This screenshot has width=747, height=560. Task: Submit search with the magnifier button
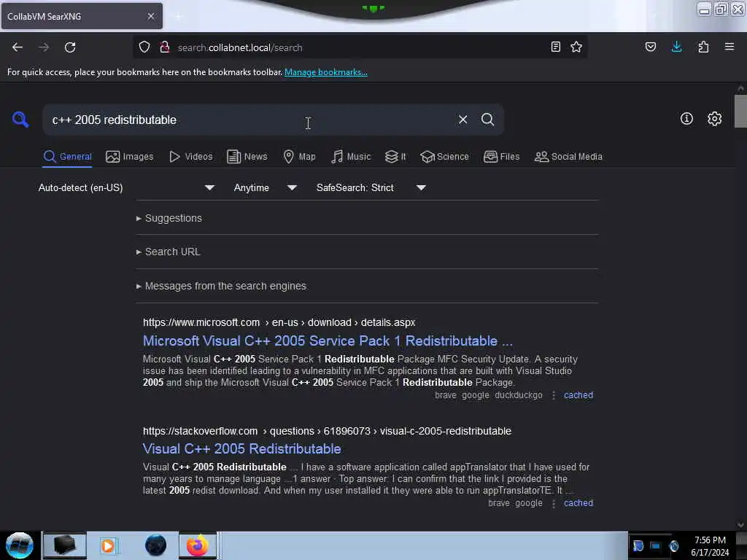[487, 120]
